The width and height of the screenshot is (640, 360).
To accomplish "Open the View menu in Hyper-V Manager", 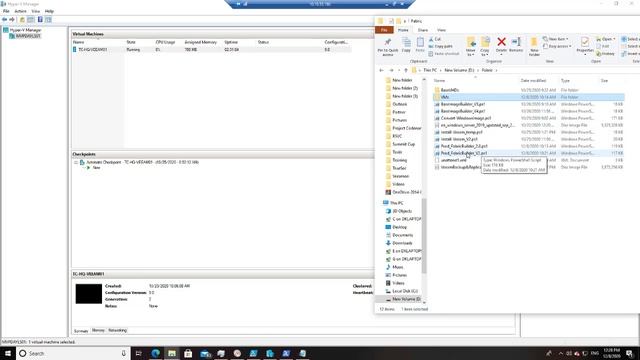I will point(36,11).
